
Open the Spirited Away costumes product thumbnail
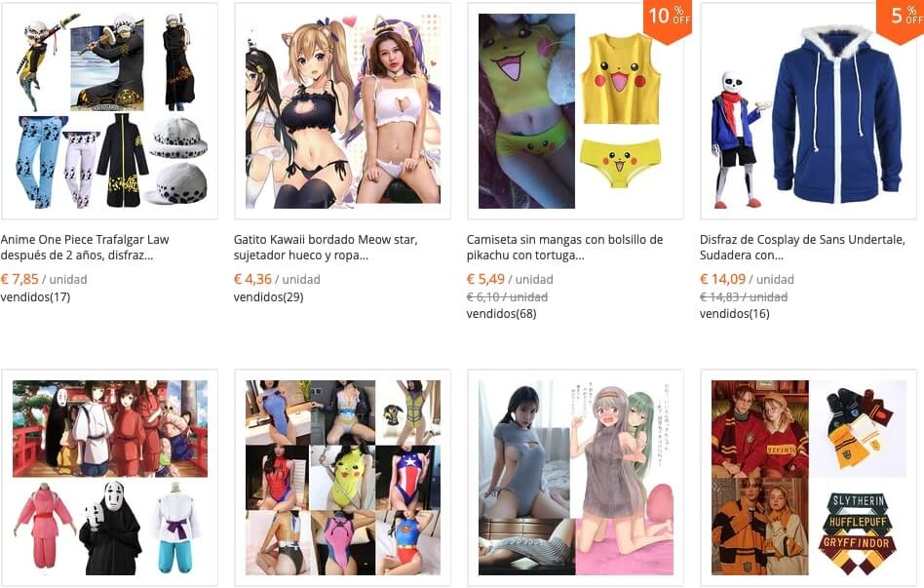pyautogui.click(x=109, y=478)
